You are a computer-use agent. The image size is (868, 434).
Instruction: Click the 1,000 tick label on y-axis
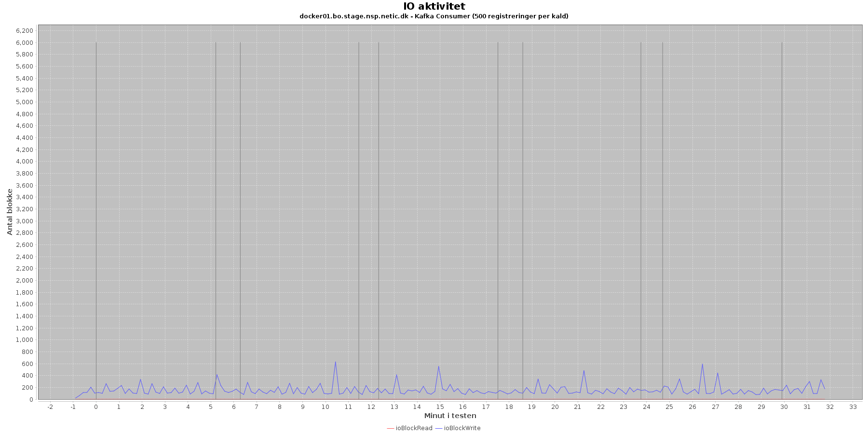[x=25, y=340]
